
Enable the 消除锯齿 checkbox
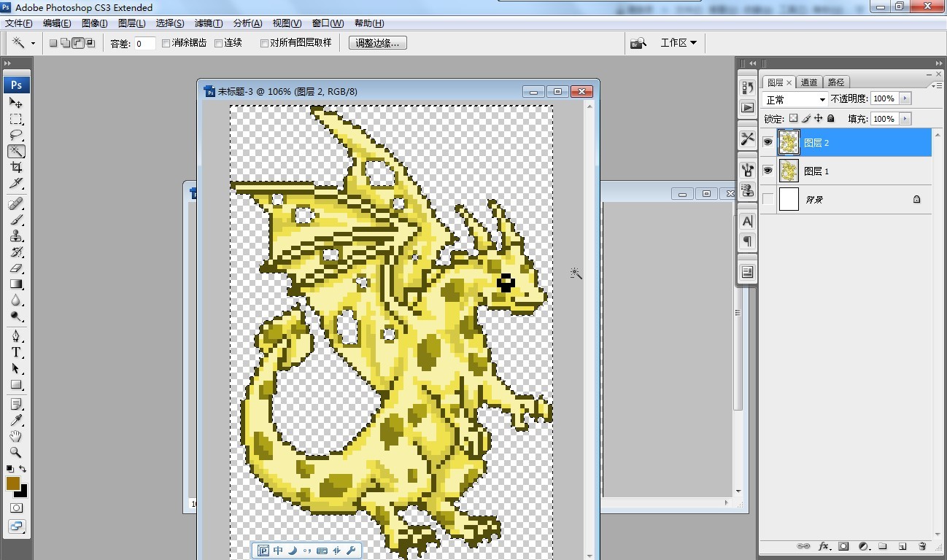tap(166, 43)
